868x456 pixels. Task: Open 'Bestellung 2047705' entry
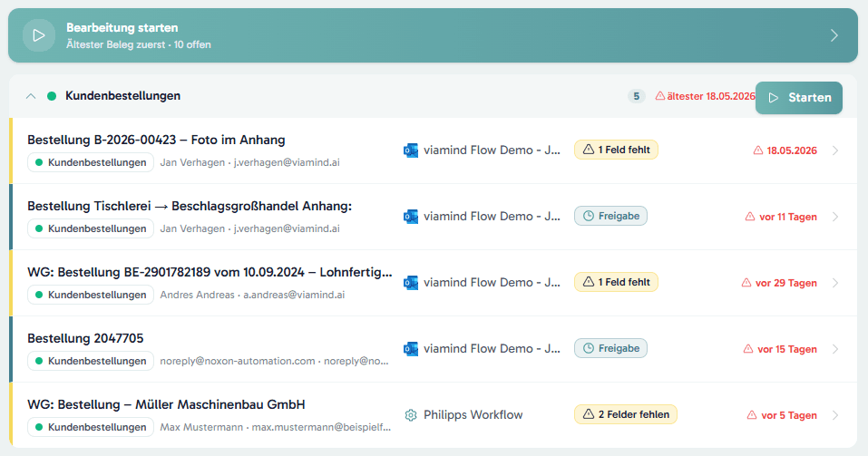(85, 339)
